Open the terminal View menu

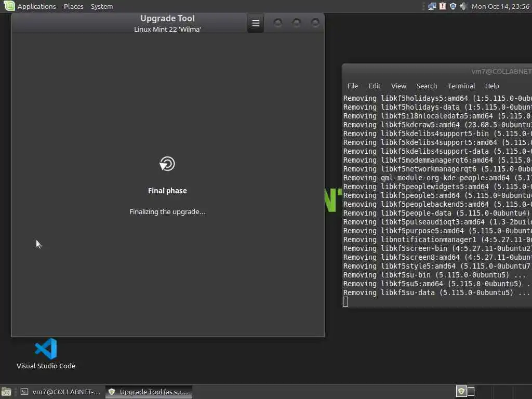pyautogui.click(x=398, y=86)
